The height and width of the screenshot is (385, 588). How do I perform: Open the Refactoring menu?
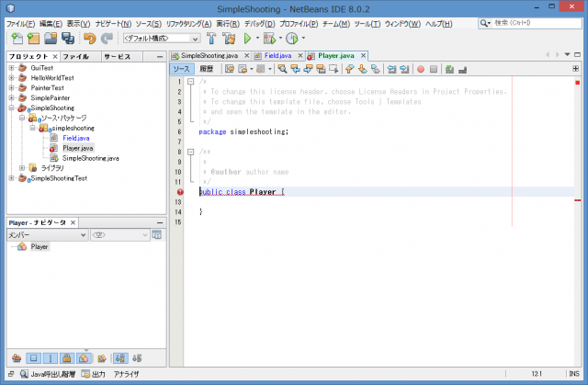pyautogui.click(x=188, y=24)
